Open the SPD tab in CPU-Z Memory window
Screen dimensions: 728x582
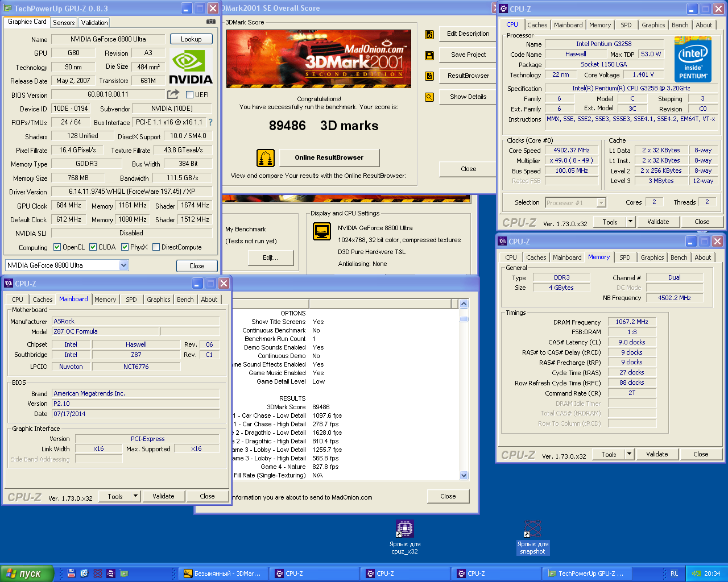point(625,257)
